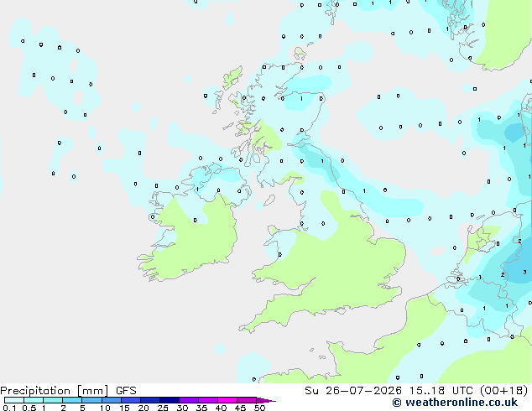Select the above-50 mm arrow tip of legend
This screenshot has width=532, height=411.
[x=266, y=400]
